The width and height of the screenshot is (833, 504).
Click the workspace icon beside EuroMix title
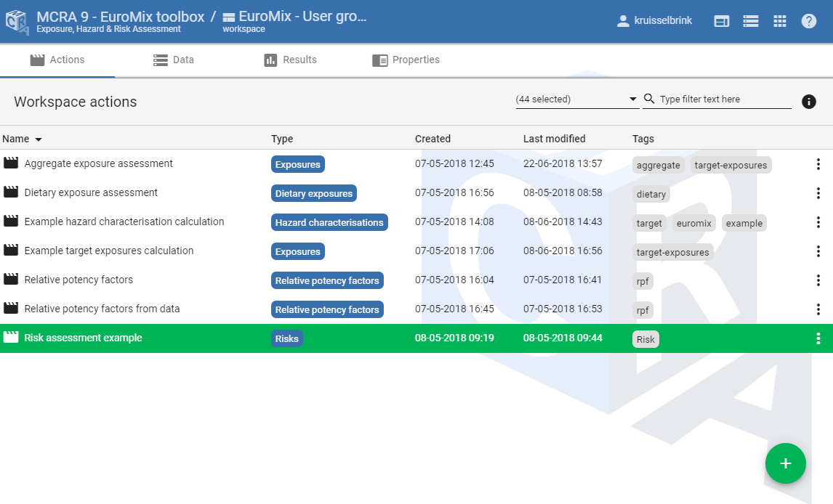pyautogui.click(x=231, y=16)
